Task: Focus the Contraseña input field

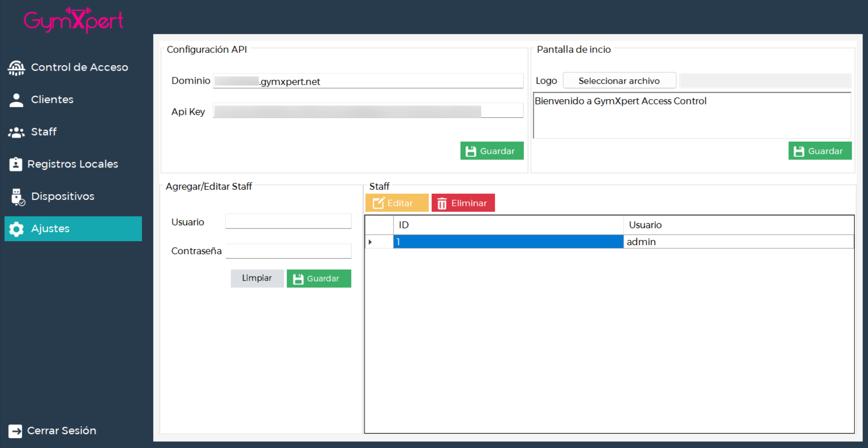Action: click(288, 251)
